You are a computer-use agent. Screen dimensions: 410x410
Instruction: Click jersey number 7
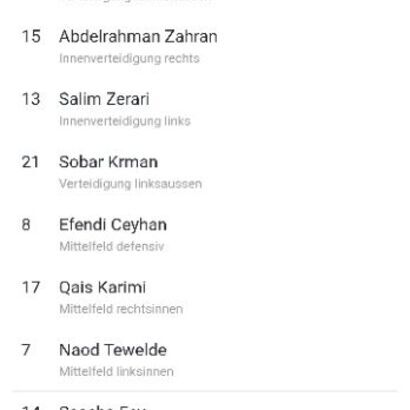coord(26,350)
